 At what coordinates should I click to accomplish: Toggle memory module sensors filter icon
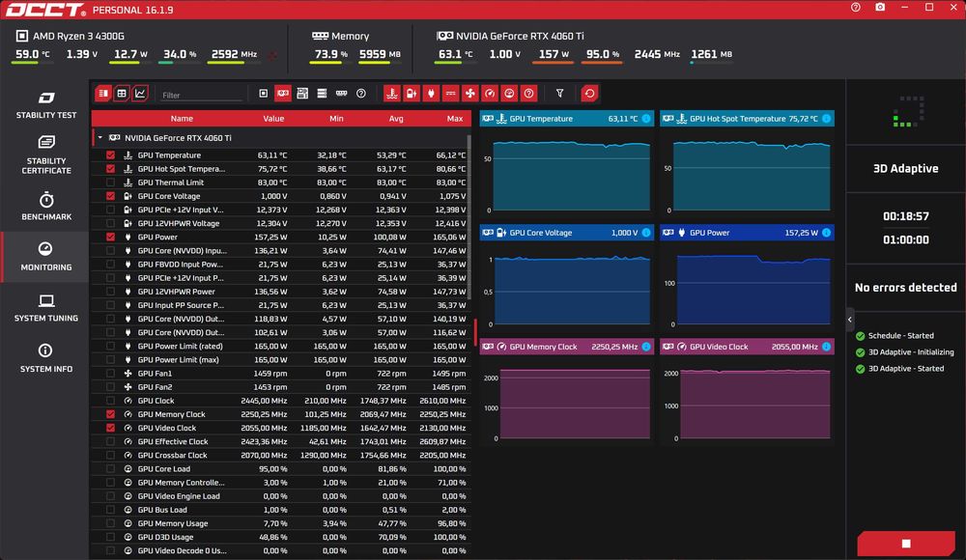341,94
